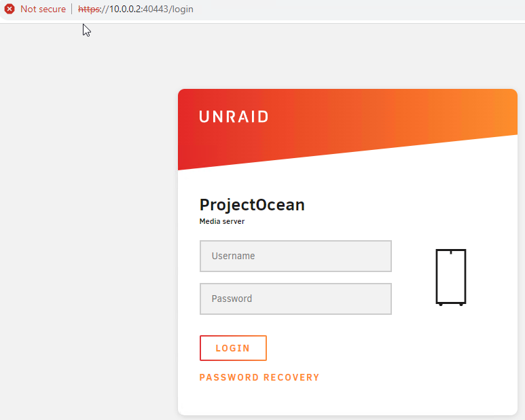Click the "Not secure" label text
The width and height of the screenshot is (525, 420).
click(43, 9)
